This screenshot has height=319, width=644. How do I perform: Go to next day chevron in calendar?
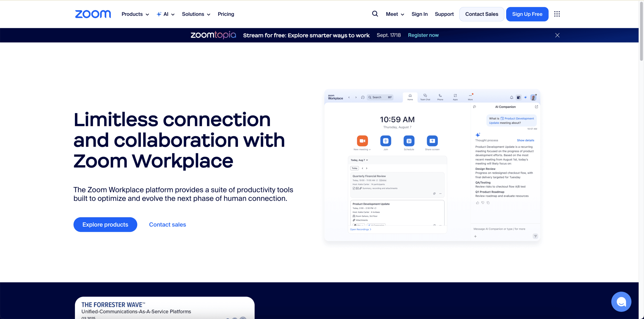tap(367, 168)
